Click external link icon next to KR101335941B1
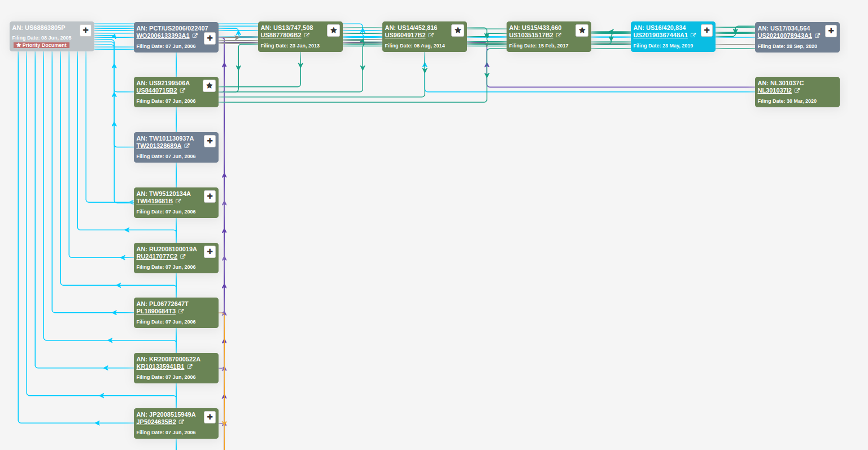 click(190, 366)
